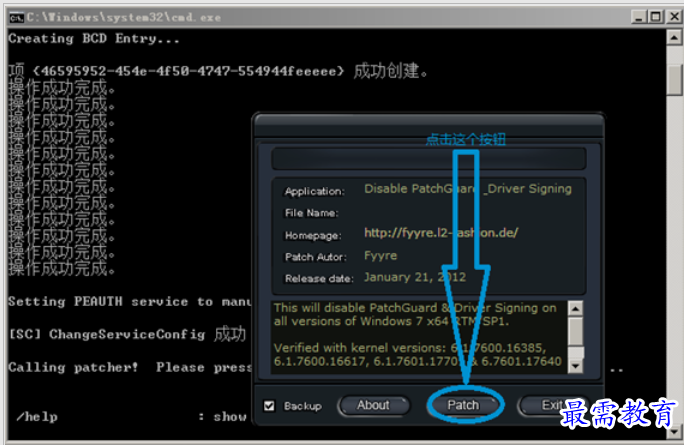Click the 'January 21, 2012' release date
Image resolution: width=684 pixels, height=445 pixels.
[x=415, y=277]
